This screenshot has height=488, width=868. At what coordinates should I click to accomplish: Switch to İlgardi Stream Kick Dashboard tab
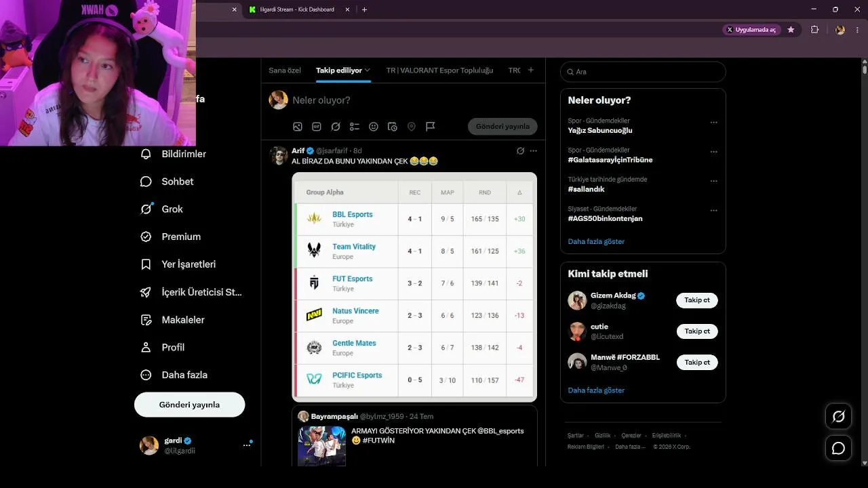pyautogui.click(x=298, y=9)
